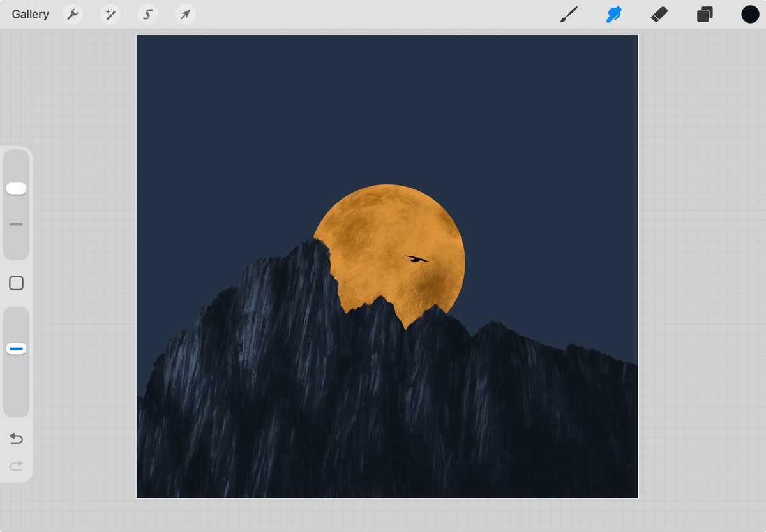Tap the flying bird silhouette
The image size is (766, 532).
pyautogui.click(x=417, y=259)
